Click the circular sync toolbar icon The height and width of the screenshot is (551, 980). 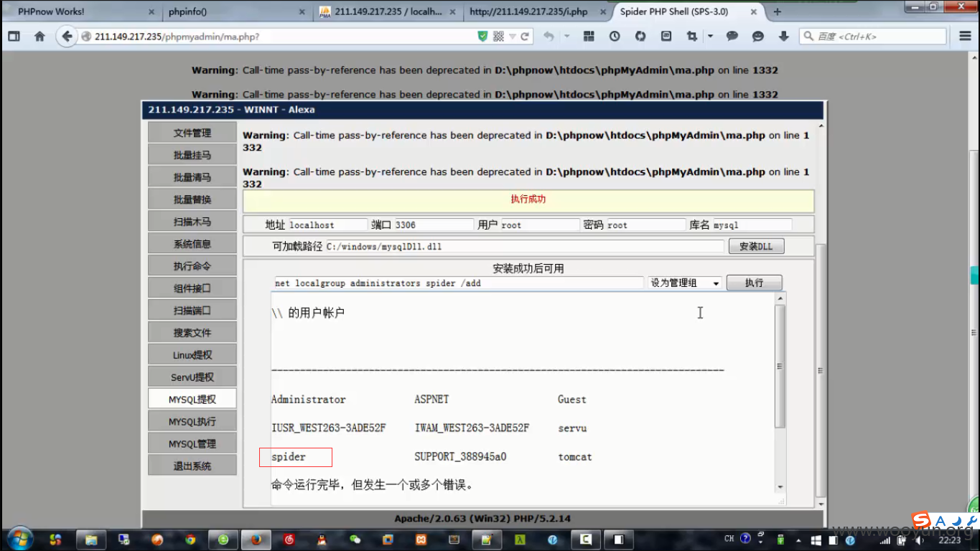[640, 36]
